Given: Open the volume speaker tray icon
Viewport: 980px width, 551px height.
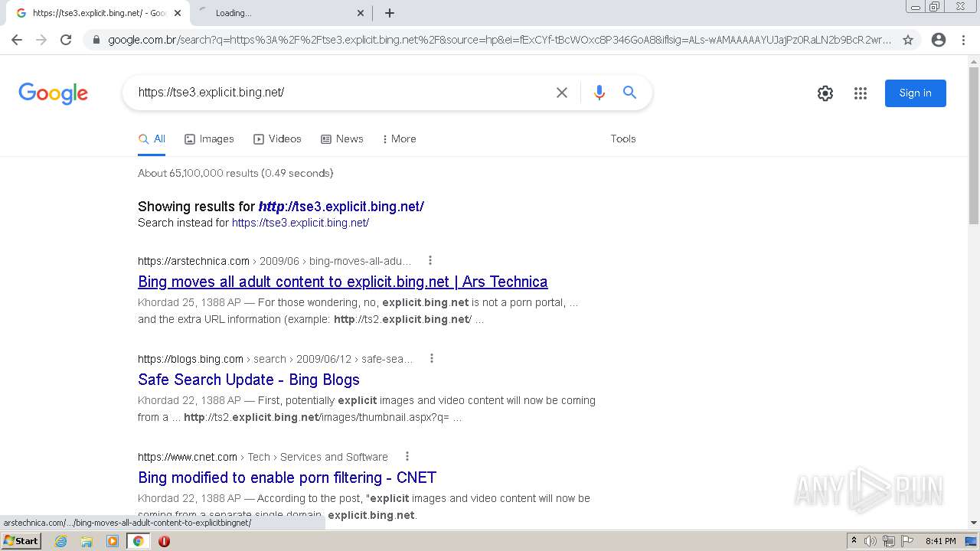Looking at the screenshot, I should (x=871, y=541).
